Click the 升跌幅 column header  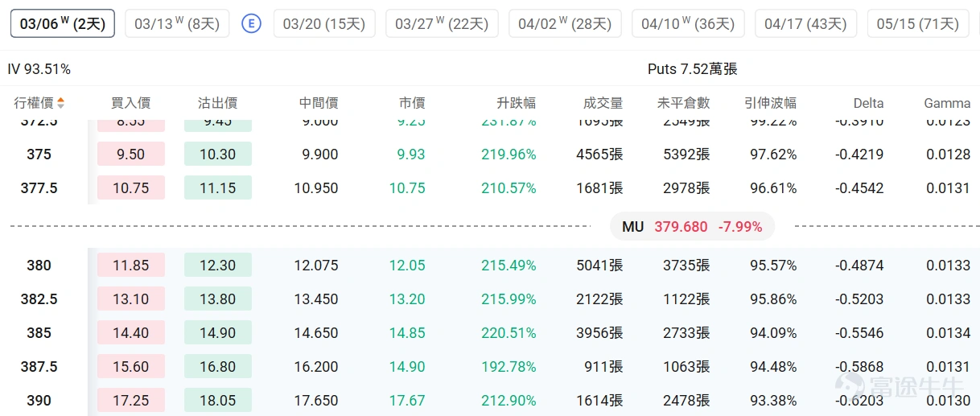coord(516,103)
